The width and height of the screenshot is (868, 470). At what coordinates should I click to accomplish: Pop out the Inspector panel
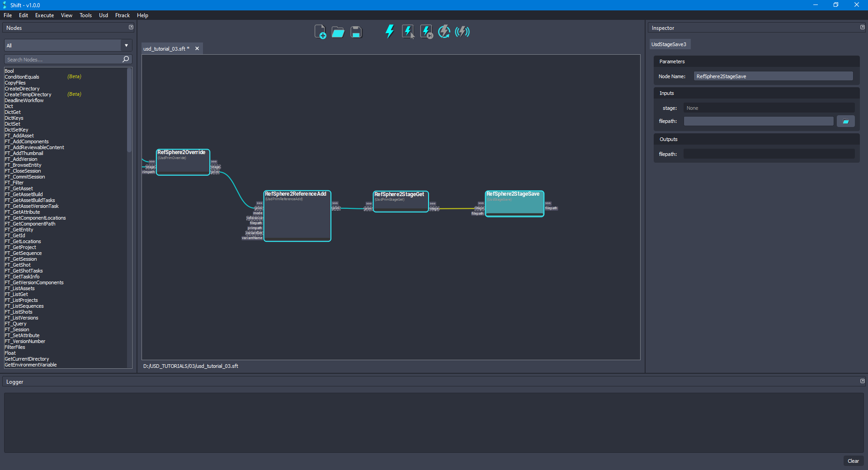click(x=862, y=27)
